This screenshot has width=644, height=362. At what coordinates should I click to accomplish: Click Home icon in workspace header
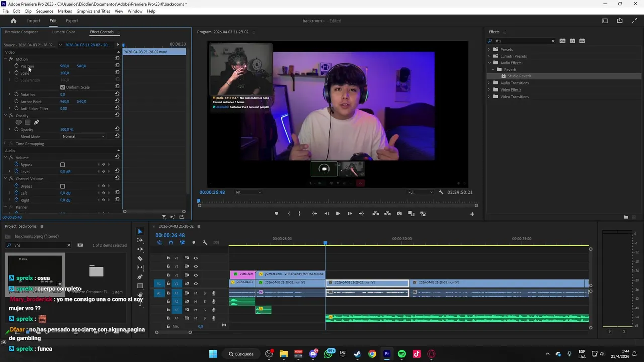[x=14, y=21]
